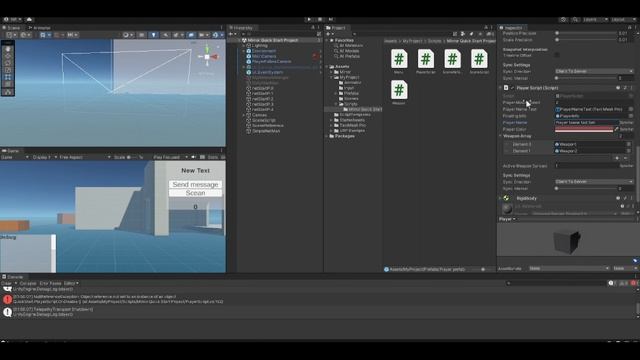Expand the Packages folder in Project

coord(327,136)
